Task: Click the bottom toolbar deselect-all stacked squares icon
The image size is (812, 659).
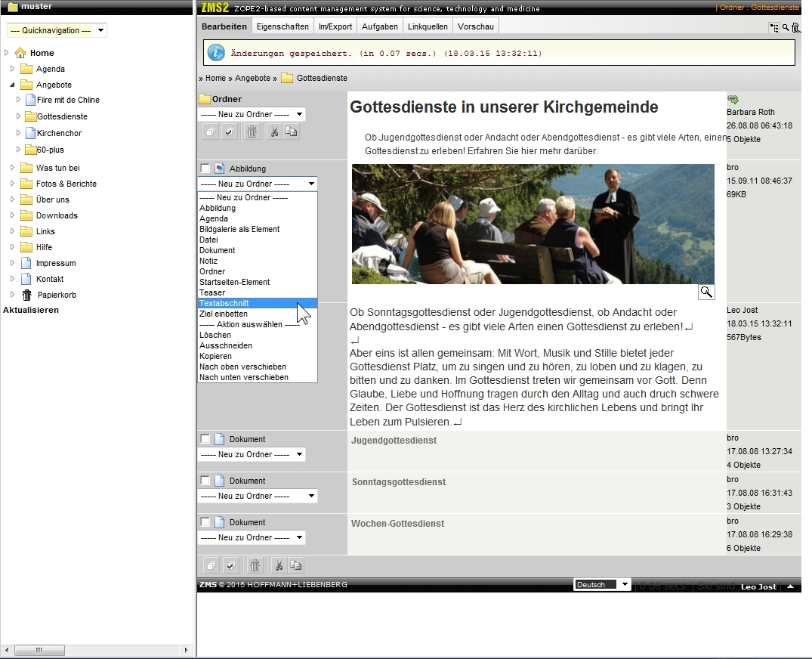Action: click(x=211, y=565)
